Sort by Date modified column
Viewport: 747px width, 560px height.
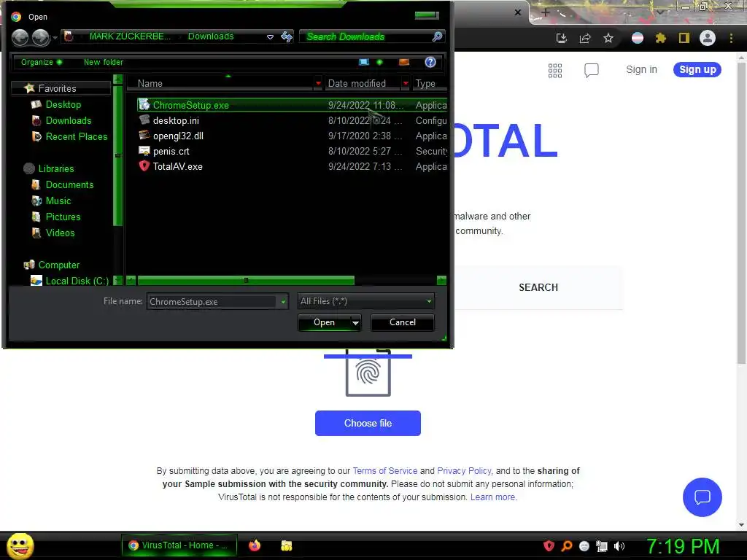coord(357,83)
